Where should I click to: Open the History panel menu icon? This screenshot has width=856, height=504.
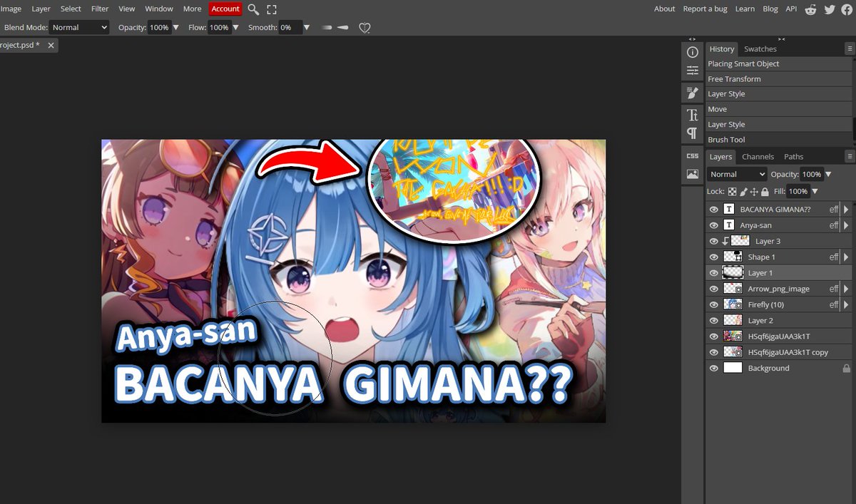click(x=850, y=48)
